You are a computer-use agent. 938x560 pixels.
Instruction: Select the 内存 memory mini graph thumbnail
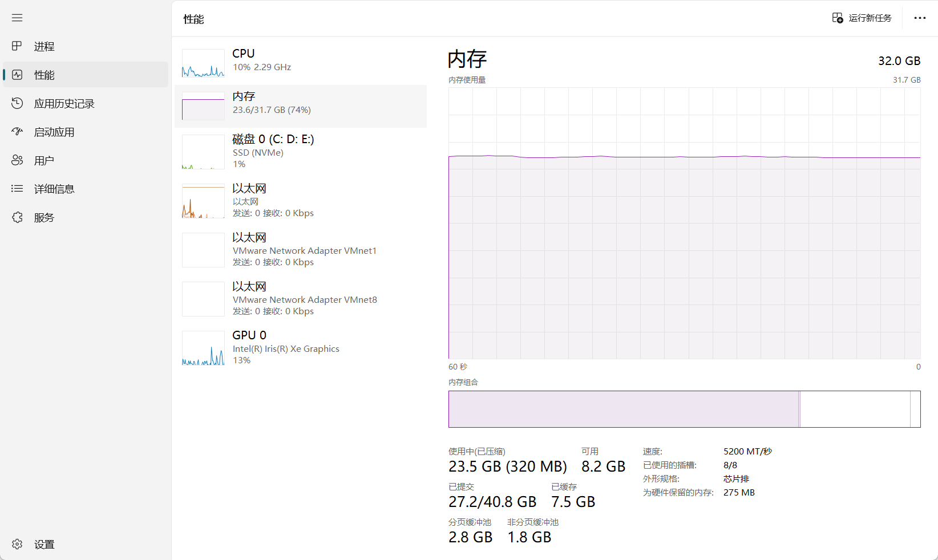tap(203, 106)
